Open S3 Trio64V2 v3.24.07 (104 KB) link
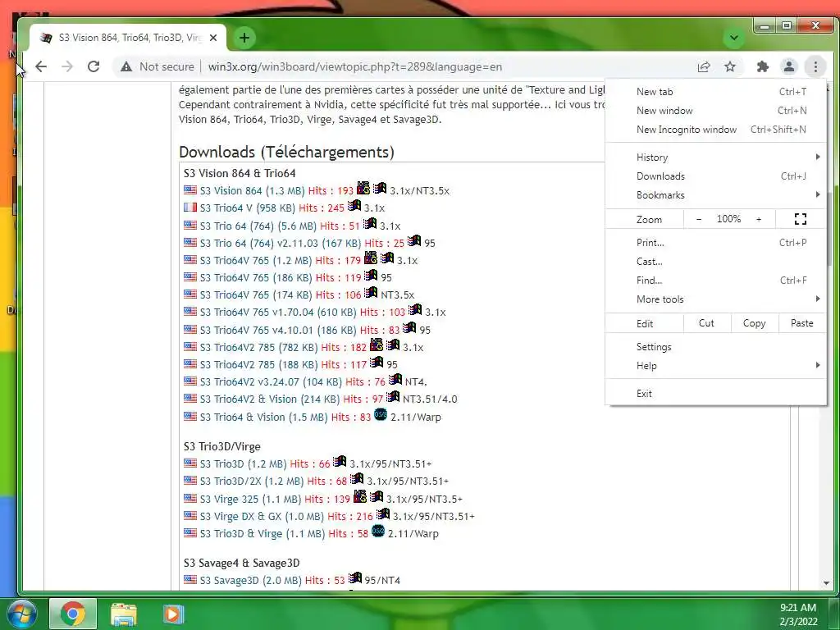Image resolution: width=840 pixels, height=630 pixels. click(271, 381)
